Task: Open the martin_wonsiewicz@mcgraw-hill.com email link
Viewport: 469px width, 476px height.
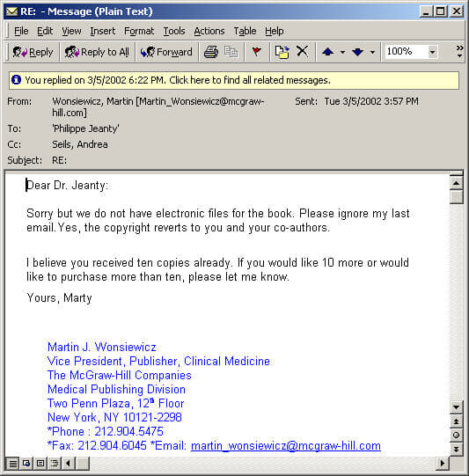Action: (x=286, y=445)
